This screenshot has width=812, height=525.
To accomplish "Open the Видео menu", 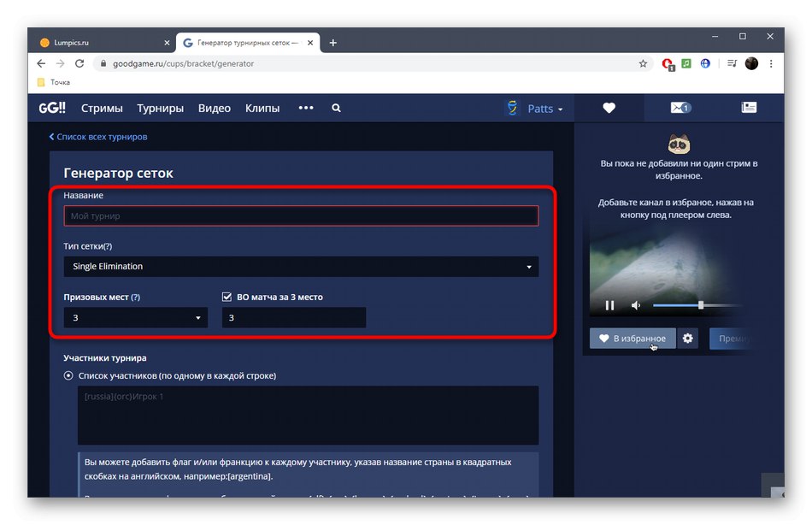I will pyautogui.click(x=215, y=108).
